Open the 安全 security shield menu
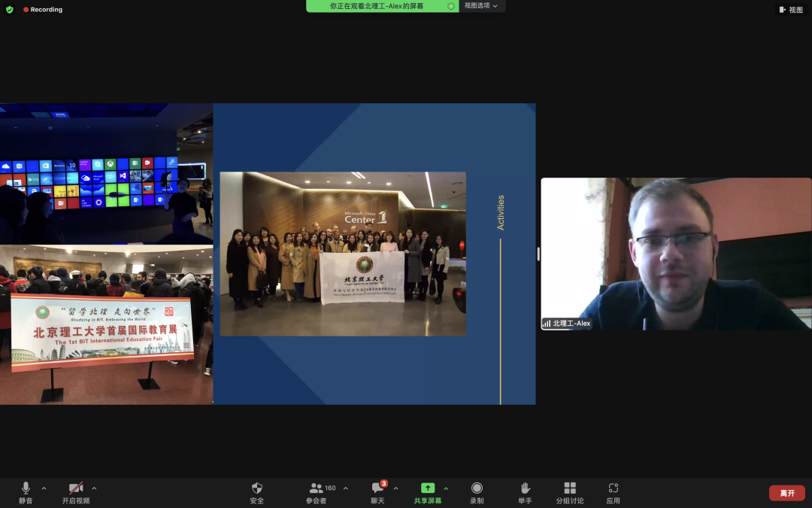 click(x=257, y=492)
